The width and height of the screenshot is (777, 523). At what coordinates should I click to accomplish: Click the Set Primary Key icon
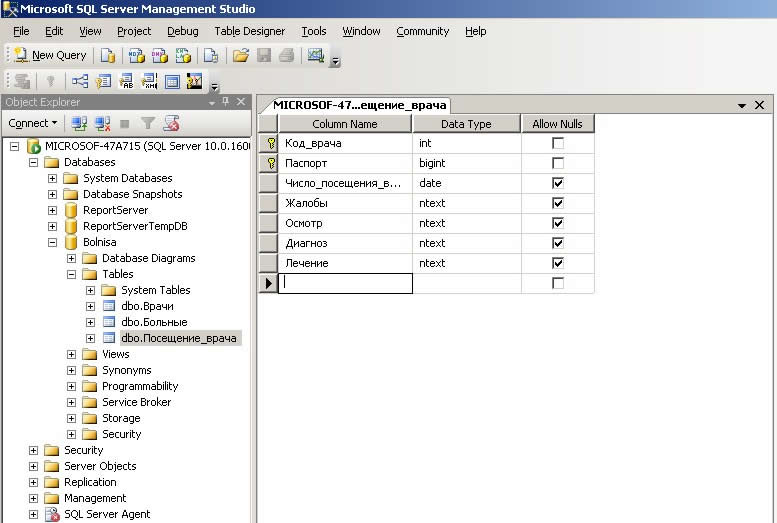[x=50, y=81]
